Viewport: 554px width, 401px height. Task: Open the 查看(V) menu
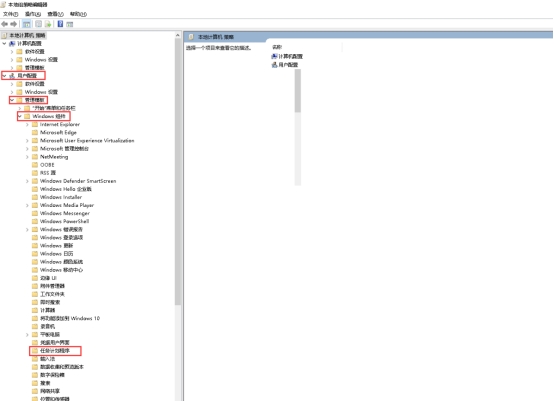click(55, 14)
